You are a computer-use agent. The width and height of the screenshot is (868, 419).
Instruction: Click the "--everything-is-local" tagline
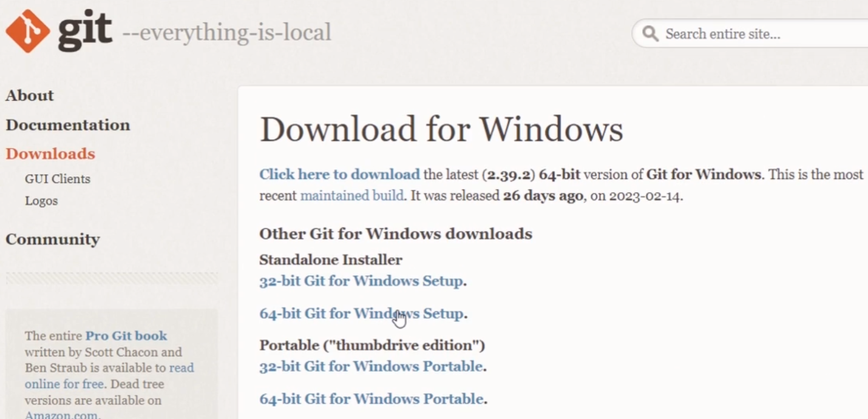pyautogui.click(x=227, y=32)
